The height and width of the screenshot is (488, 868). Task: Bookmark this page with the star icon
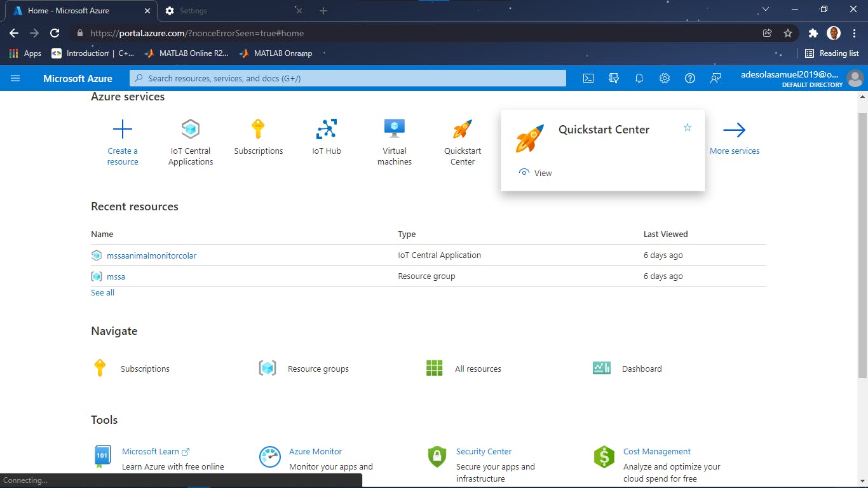(x=788, y=33)
